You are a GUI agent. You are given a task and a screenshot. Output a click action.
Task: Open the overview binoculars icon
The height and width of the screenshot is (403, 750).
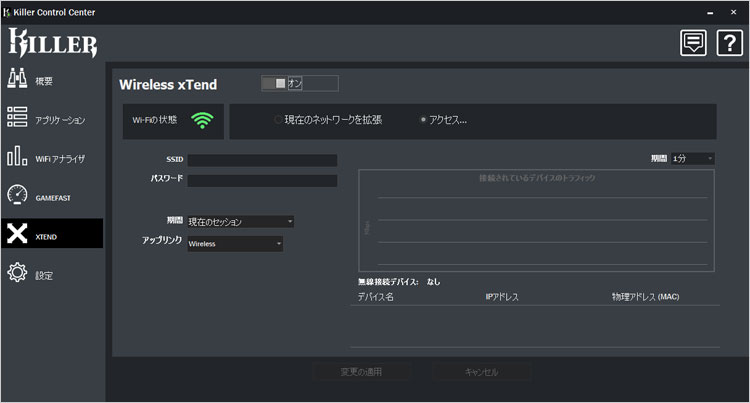point(17,78)
